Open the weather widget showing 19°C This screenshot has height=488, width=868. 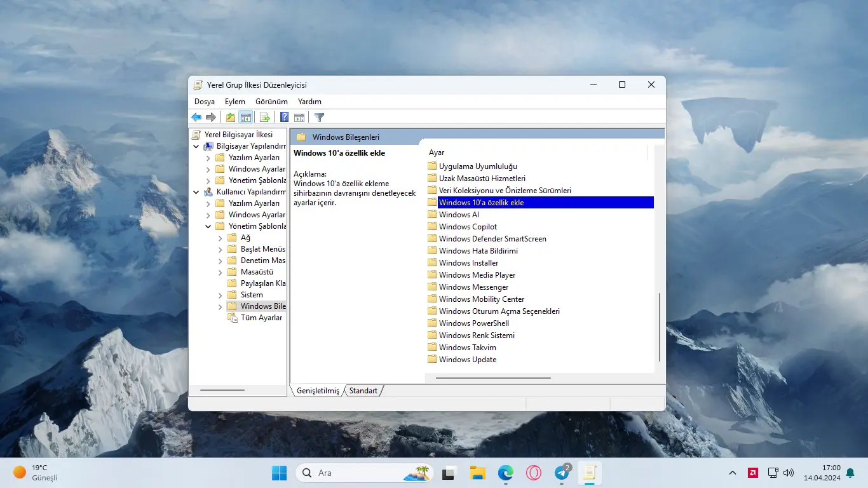[36, 473]
